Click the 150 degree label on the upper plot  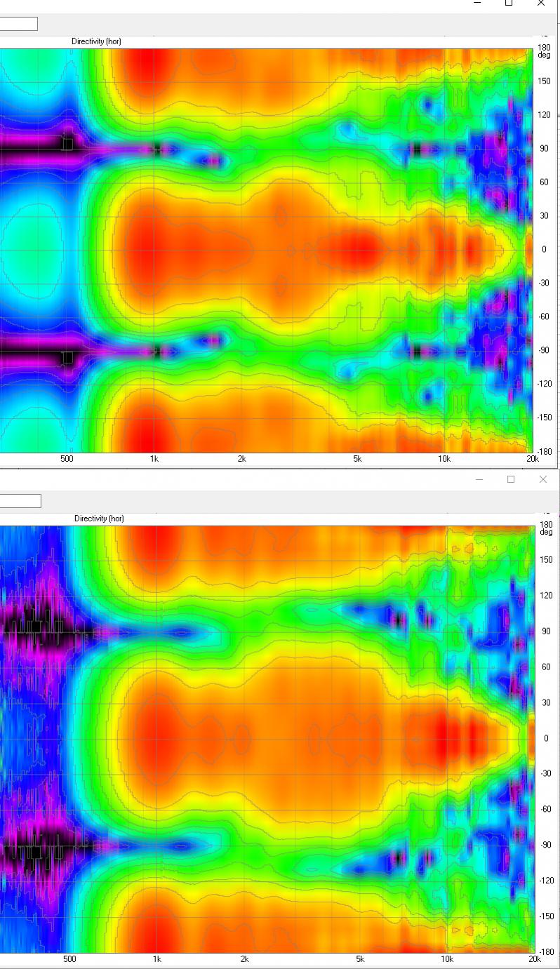click(545, 81)
